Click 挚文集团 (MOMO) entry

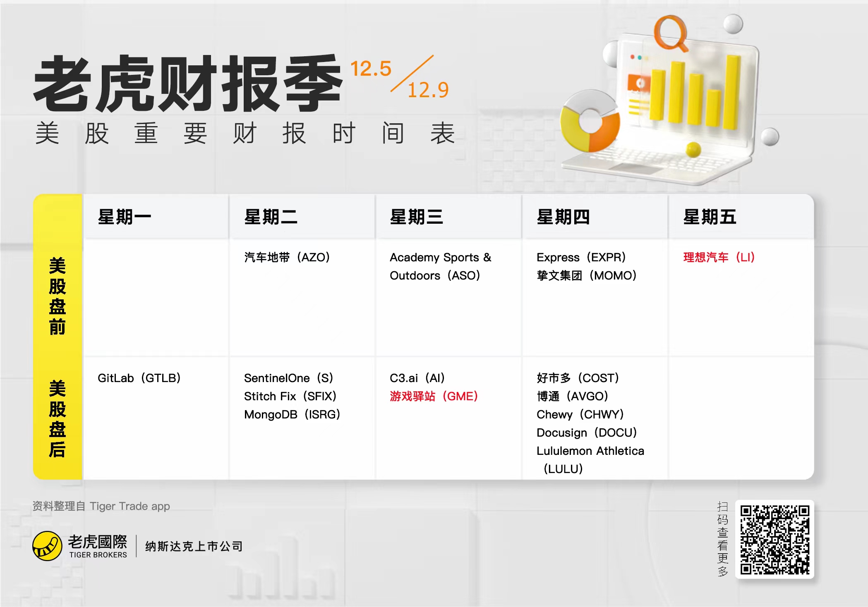587,275
